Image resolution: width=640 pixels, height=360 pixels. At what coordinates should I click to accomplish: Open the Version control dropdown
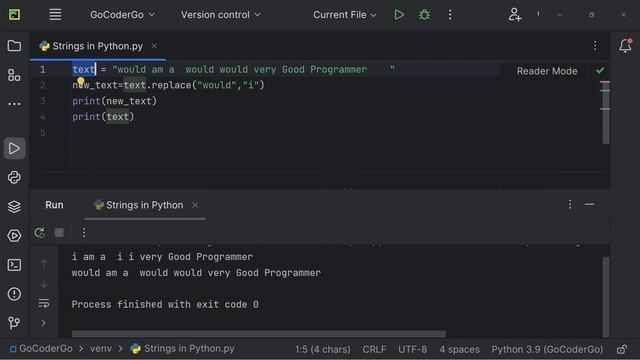click(220, 15)
